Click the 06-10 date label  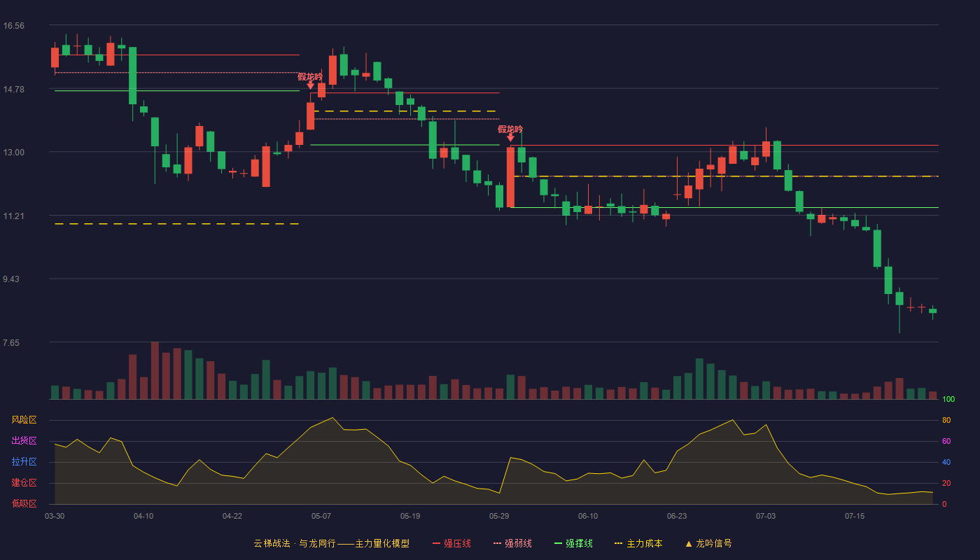[x=588, y=516]
